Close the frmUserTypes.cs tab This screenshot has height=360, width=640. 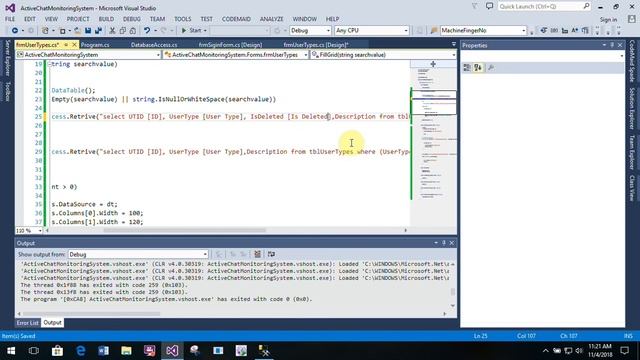pyautogui.click(x=74, y=45)
